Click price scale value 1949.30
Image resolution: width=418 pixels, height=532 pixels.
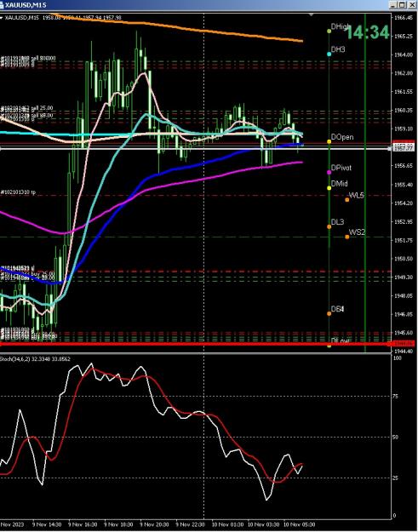tap(404, 277)
